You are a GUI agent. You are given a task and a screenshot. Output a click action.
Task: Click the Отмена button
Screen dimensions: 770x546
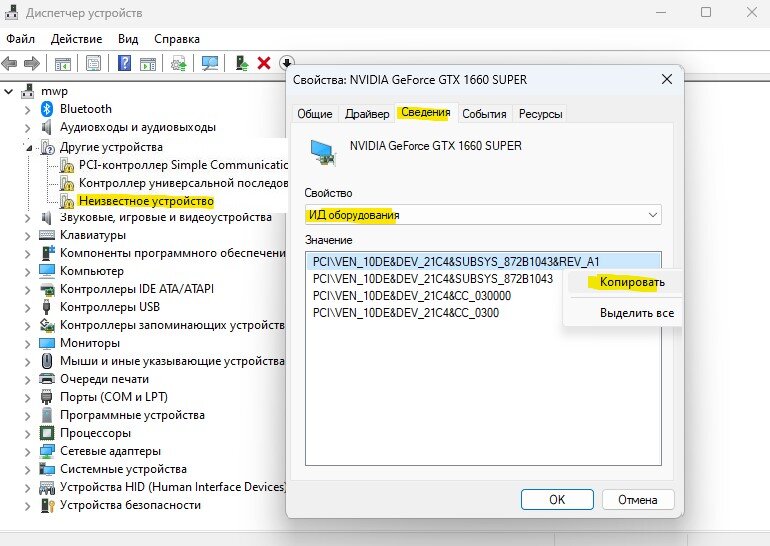pyautogui.click(x=637, y=499)
